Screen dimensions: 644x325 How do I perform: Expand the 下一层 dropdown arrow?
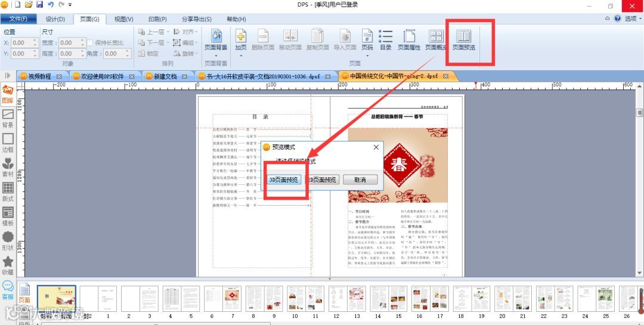click(x=168, y=43)
